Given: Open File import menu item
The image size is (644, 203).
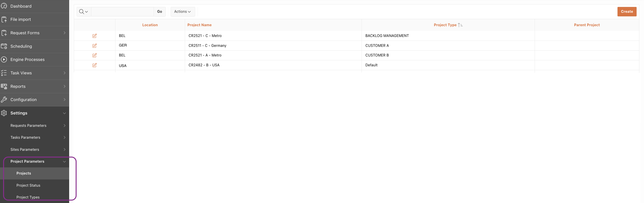Looking at the screenshot, I should point(35,19).
